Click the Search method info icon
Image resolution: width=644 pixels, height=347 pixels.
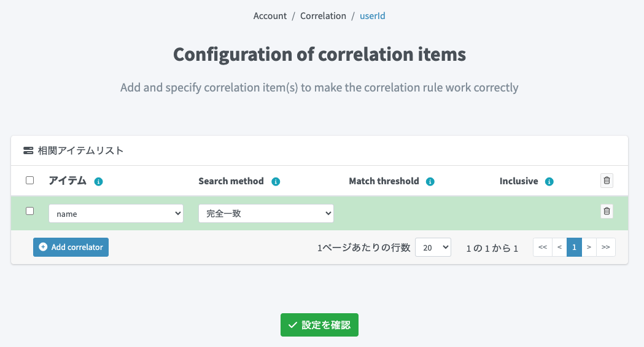(x=276, y=182)
